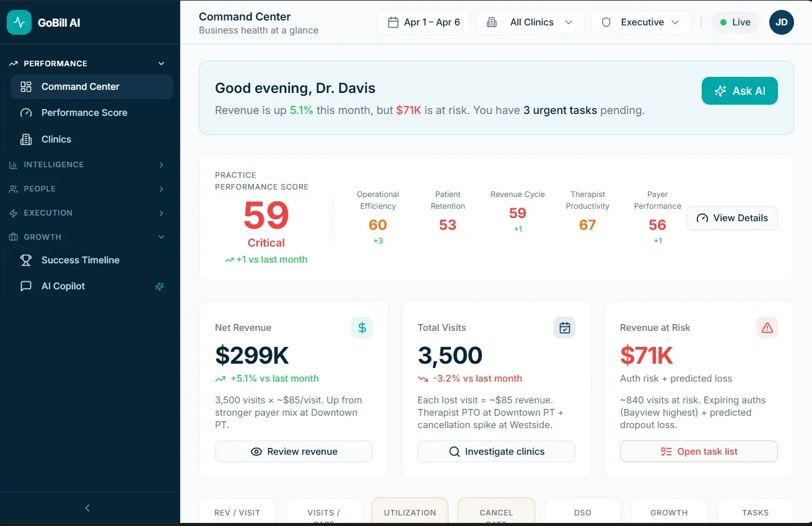The height and width of the screenshot is (526, 812).
Task: Select the TASKS metric card
Action: (756, 511)
